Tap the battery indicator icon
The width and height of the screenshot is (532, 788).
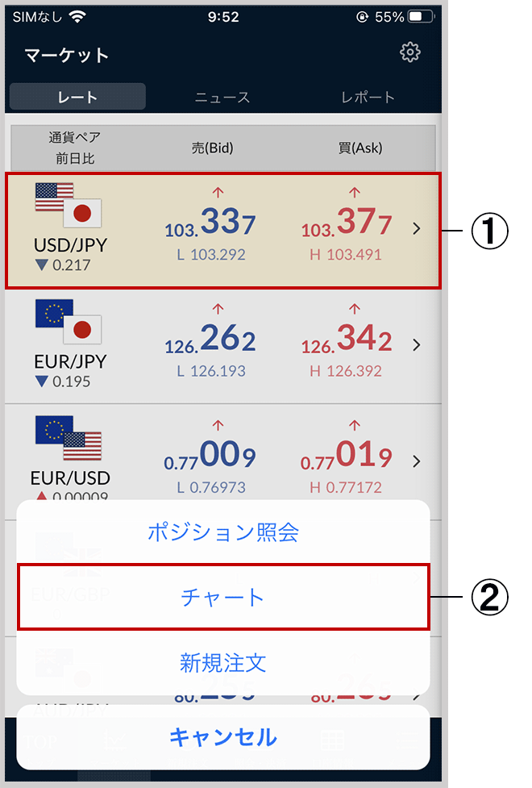421,17
